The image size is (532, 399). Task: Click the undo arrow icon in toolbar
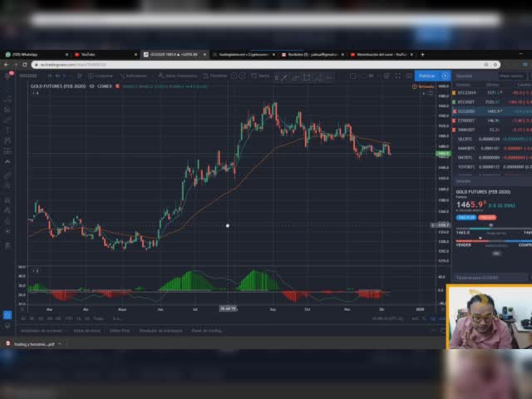pos(234,76)
